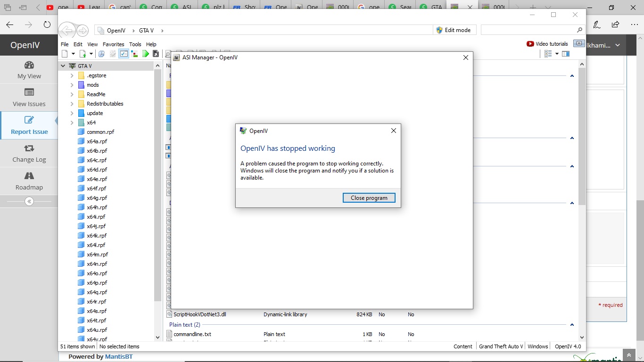Open the Change Log sidebar icon

click(29, 148)
